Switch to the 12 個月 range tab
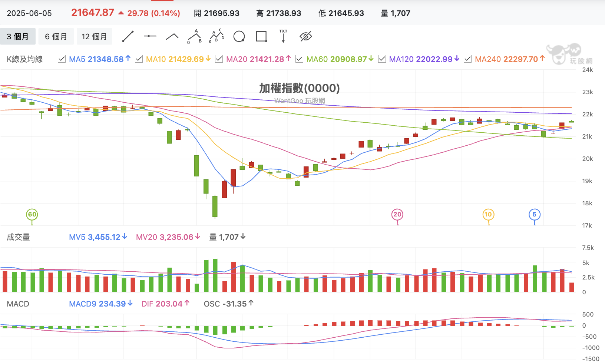The image size is (605, 364). 94,36
